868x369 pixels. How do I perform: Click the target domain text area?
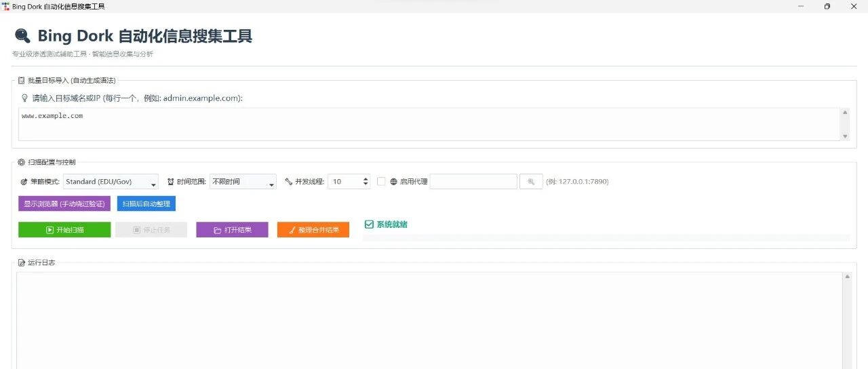click(428, 124)
